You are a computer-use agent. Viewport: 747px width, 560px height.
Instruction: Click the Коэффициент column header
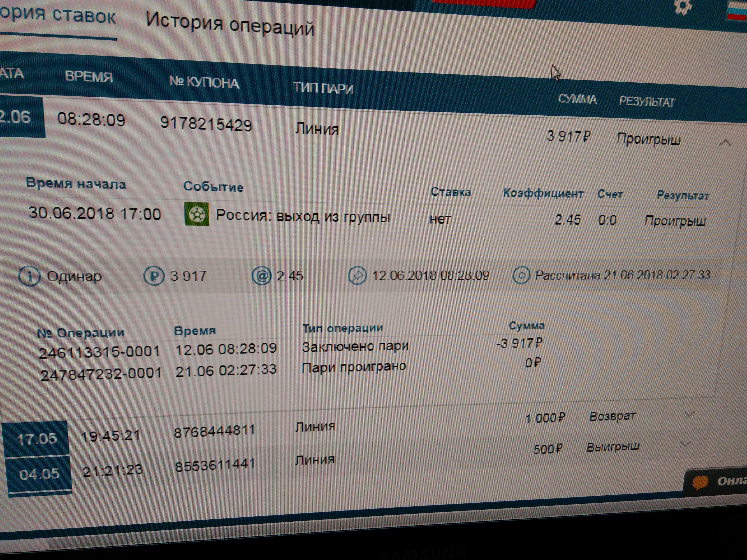(x=543, y=193)
